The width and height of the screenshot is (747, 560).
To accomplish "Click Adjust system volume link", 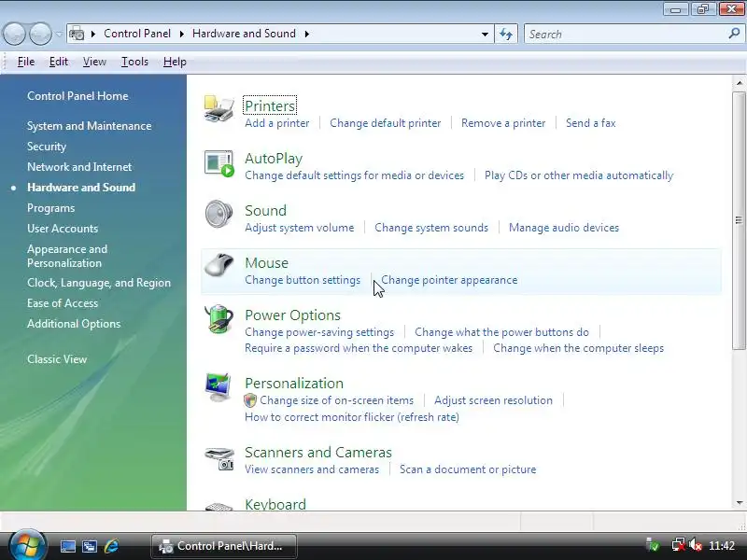I will (x=299, y=228).
